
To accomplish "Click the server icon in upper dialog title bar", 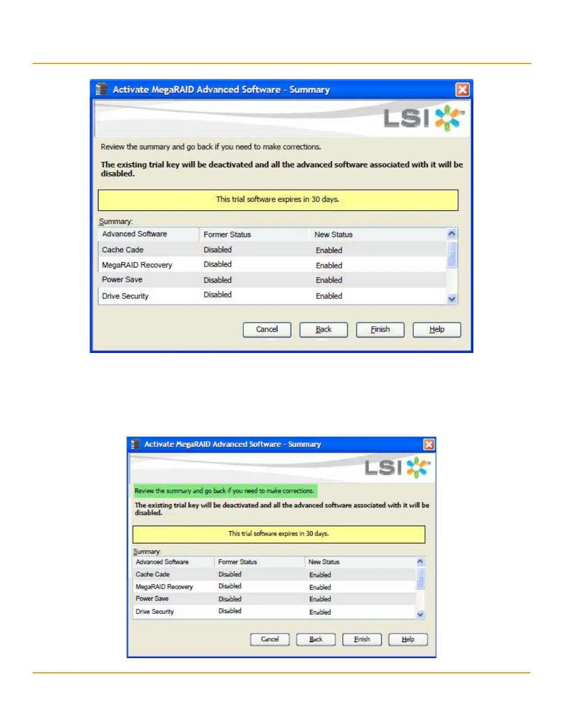I will pyautogui.click(x=102, y=89).
